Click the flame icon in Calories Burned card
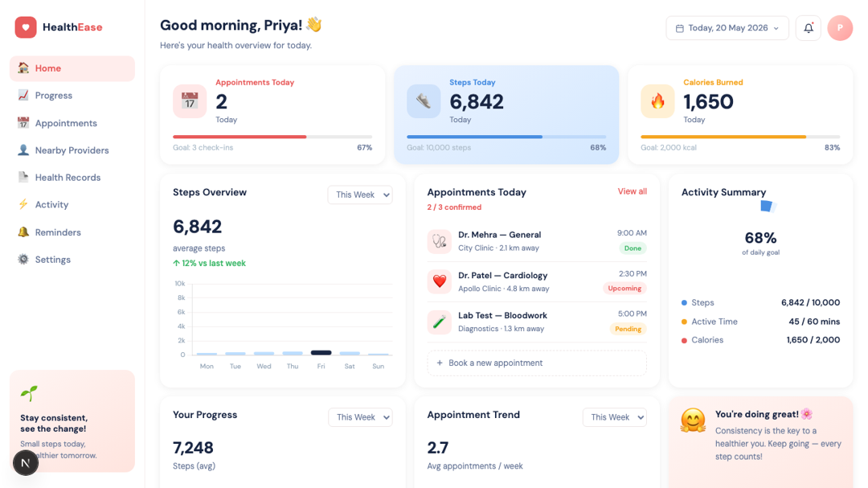The width and height of the screenshot is (868, 488). point(657,101)
